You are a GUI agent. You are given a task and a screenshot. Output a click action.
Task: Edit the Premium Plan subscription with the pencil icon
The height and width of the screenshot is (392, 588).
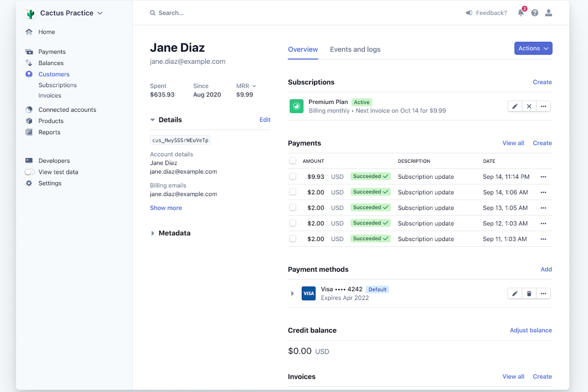point(514,106)
